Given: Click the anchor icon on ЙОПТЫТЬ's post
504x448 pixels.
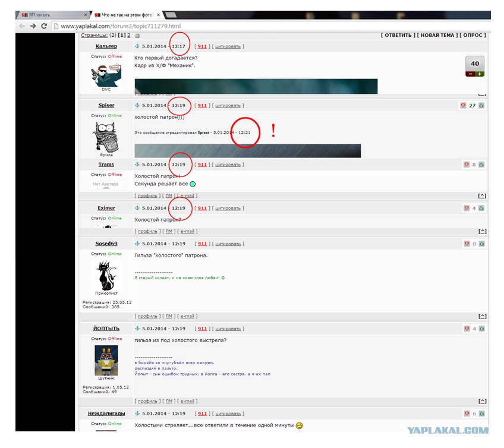Looking at the screenshot, I should 137,329.
